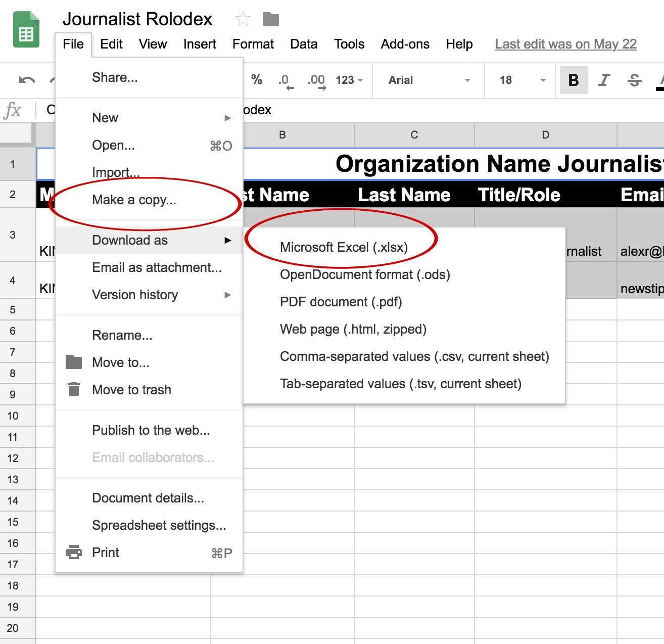Select Rename... in the File menu
This screenshot has height=644, width=664.
pyautogui.click(x=149, y=335)
